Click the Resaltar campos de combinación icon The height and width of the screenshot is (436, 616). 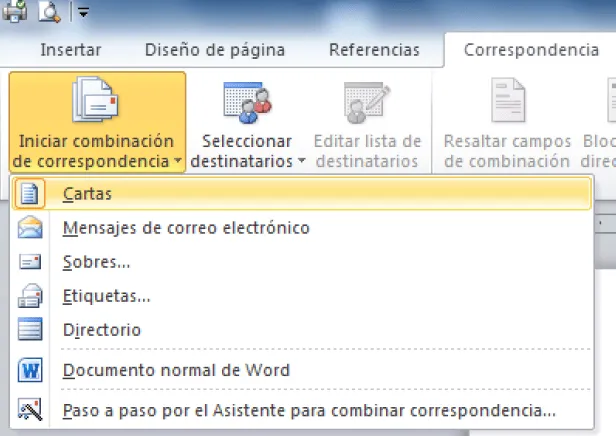508,100
